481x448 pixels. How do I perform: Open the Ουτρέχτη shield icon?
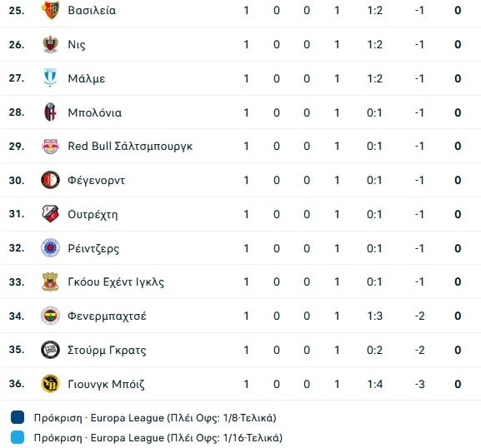pos(50,214)
